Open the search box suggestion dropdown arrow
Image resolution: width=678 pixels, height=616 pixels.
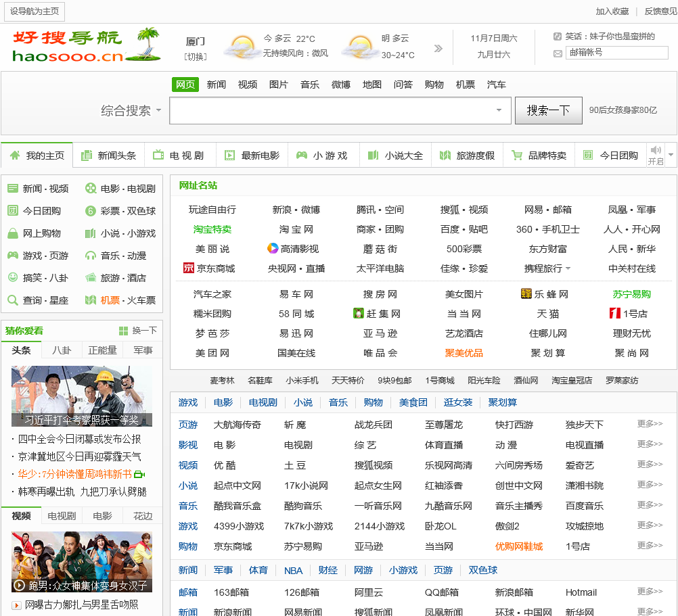click(x=499, y=110)
